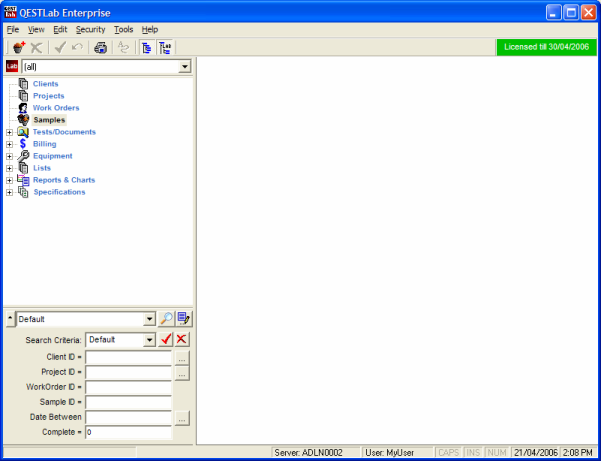This screenshot has height=461, width=601.
Task: Open the Security menu
Action: (x=90, y=30)
